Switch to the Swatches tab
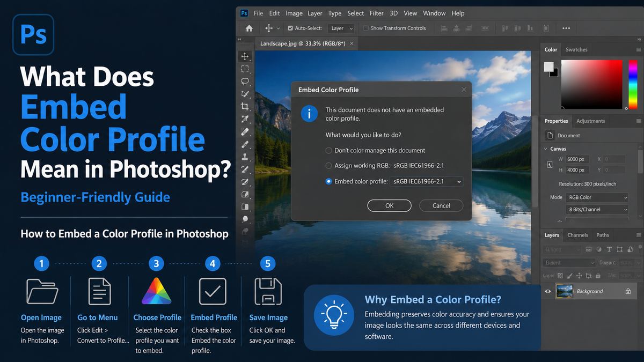 pyautogui.click(x=576, y=49)
